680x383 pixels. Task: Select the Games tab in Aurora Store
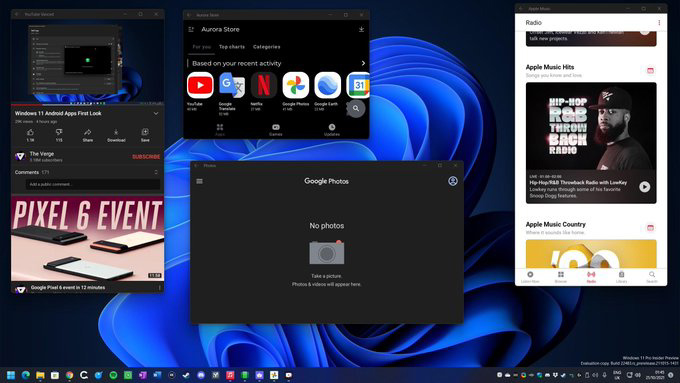[x=276, y=130]
